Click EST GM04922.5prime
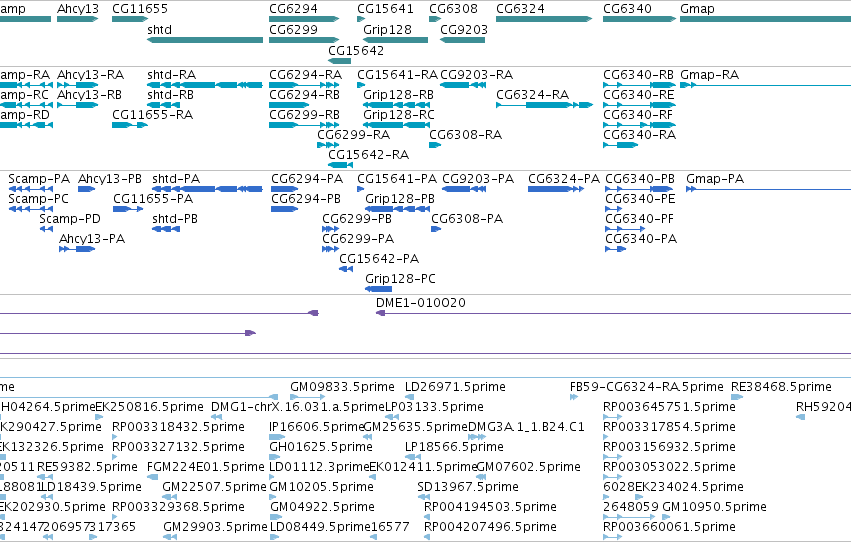Image resolution: width=851 pixels, height=542 pixels. coord(322,507)
